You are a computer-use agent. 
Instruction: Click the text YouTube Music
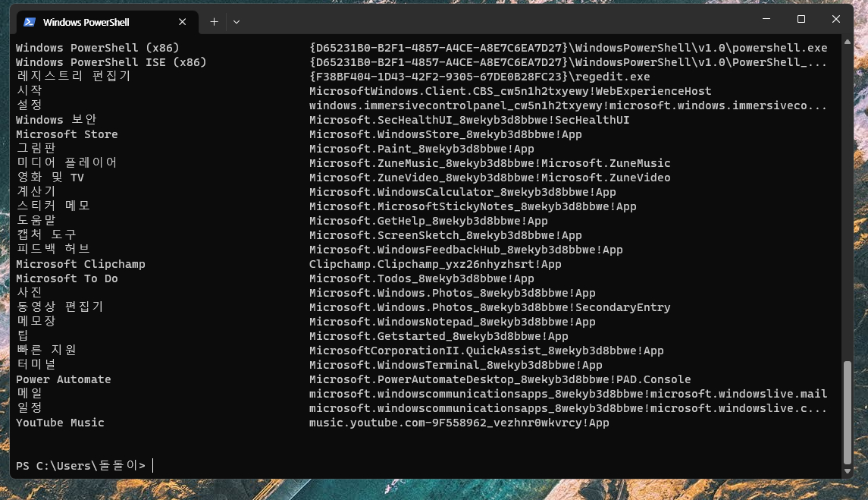click(60, 423)
